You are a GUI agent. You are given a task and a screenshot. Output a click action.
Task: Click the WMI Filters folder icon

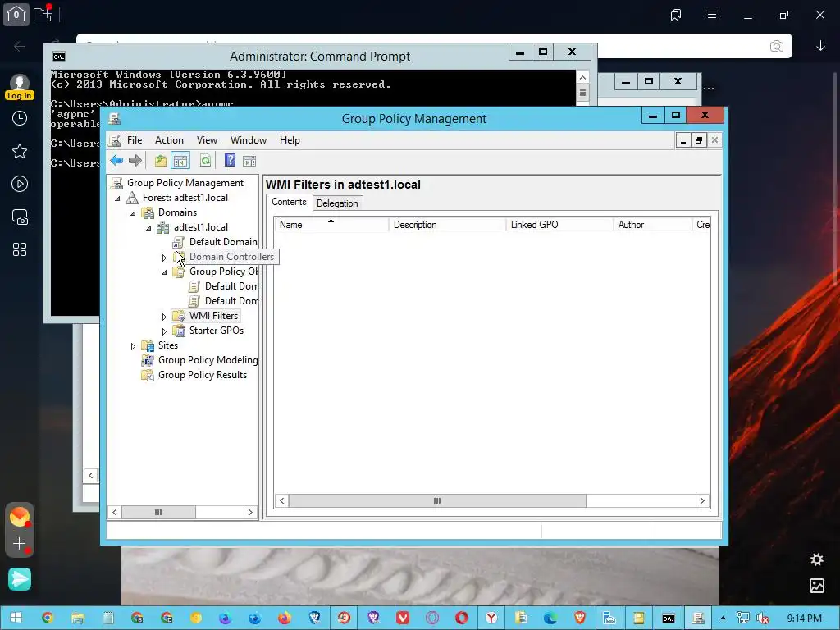click(178, 316)
